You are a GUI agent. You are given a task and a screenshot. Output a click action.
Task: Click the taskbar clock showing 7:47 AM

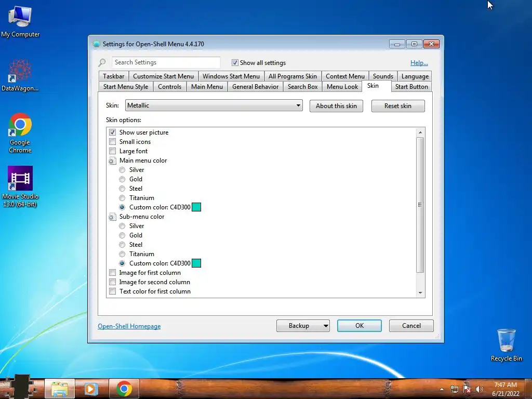click(x=506, y=389)
